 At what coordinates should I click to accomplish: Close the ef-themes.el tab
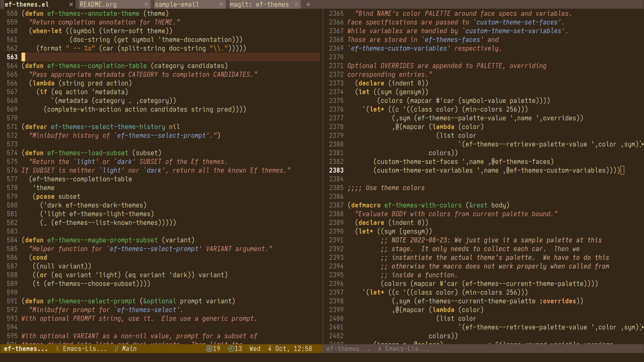[71, 4]
